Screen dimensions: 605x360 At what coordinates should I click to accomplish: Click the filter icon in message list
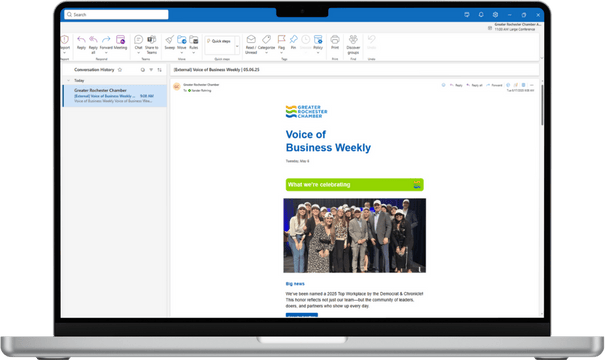[x=151, y=70]
